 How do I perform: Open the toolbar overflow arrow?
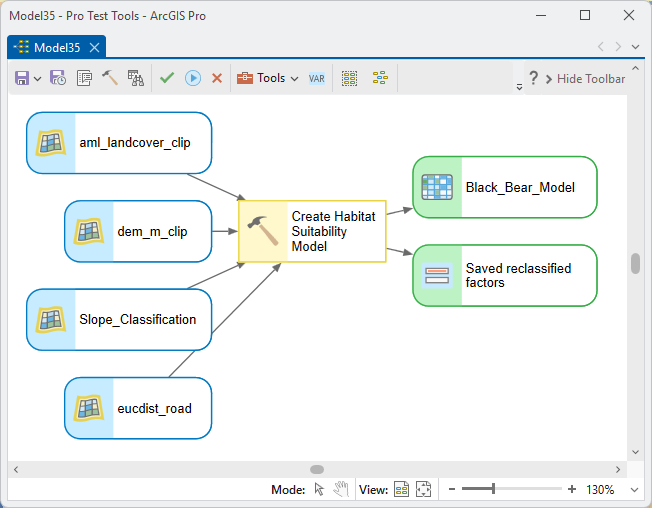pos(519,87)
